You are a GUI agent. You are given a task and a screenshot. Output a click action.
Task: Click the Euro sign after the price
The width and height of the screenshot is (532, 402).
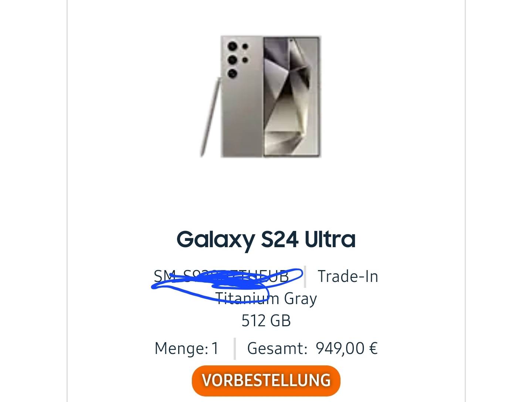pyautogui.click(x=373, y=348)
